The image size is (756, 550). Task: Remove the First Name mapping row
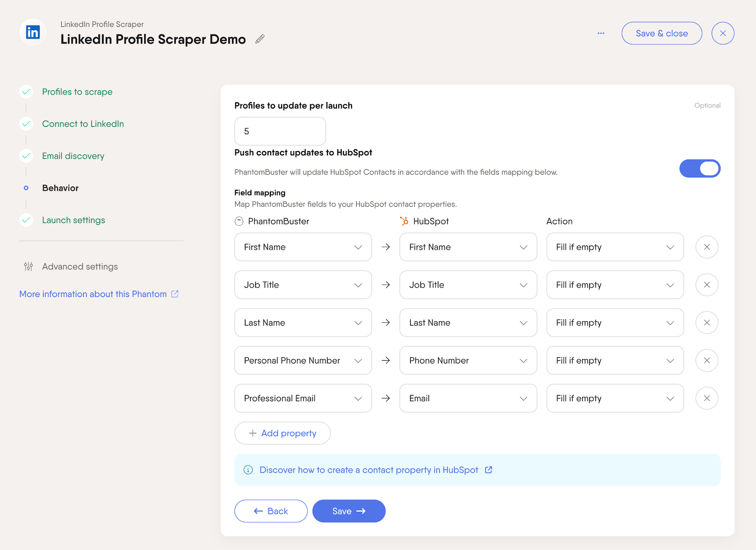tap(707, 247)
